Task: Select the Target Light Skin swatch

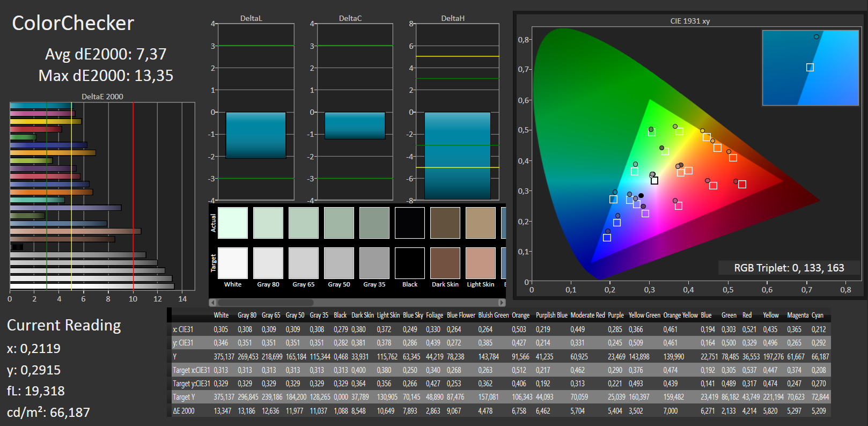Action: (x=481, y=263)
